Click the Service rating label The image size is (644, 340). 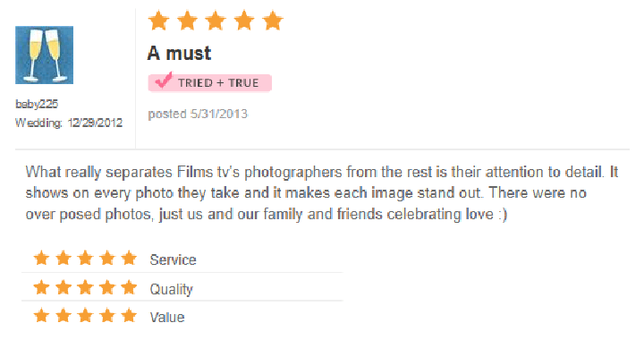click(173, 259)
